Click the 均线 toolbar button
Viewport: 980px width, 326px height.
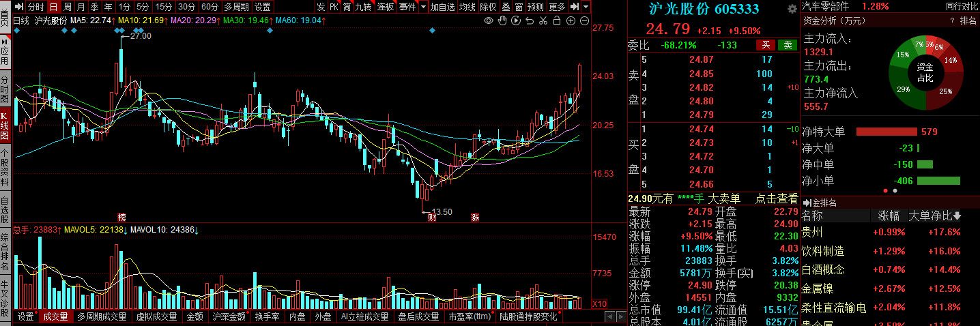coord(467,7)
